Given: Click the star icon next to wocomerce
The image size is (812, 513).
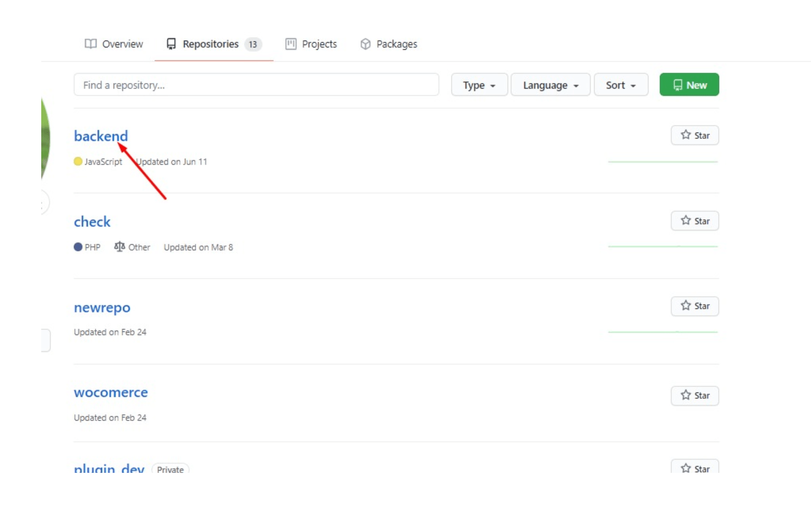Looking at the screenshot, I should click(685, 395).
